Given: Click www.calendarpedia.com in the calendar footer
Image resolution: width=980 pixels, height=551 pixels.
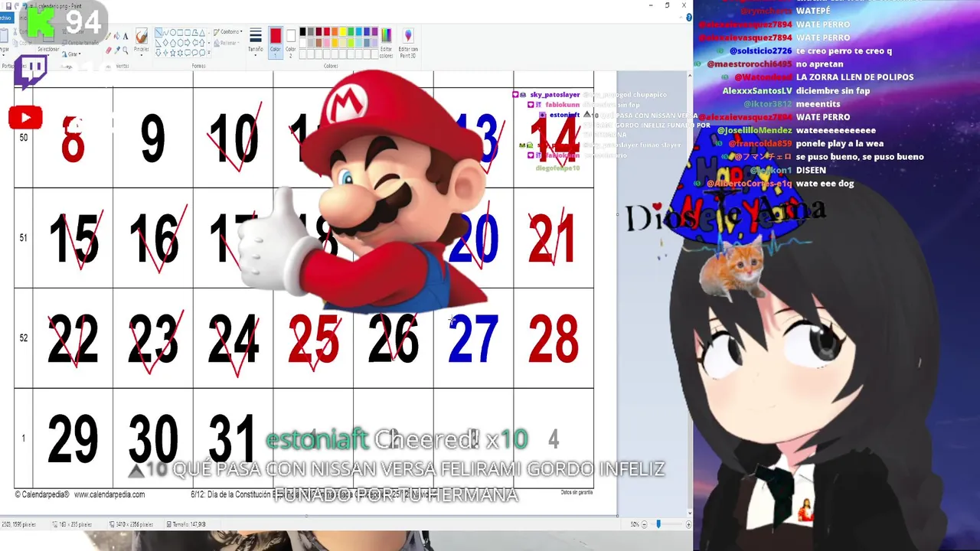Looking at the screenshot, I should (x=109, y=494).
